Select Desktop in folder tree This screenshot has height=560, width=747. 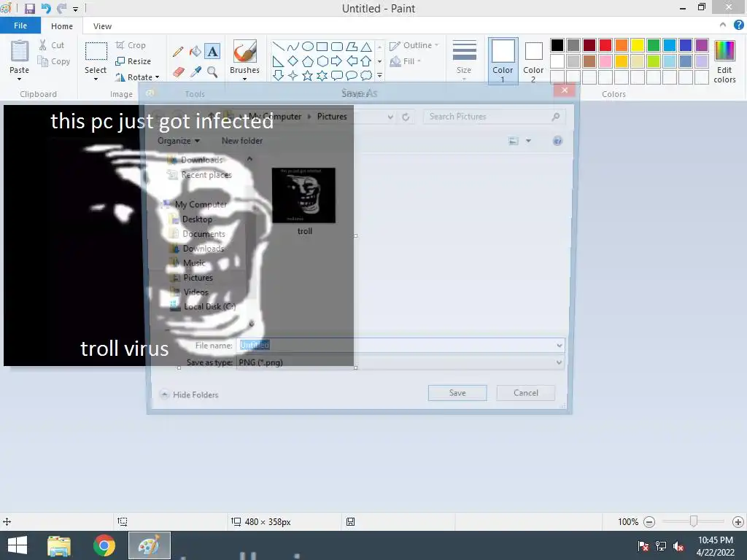click(x=192, y=219)
